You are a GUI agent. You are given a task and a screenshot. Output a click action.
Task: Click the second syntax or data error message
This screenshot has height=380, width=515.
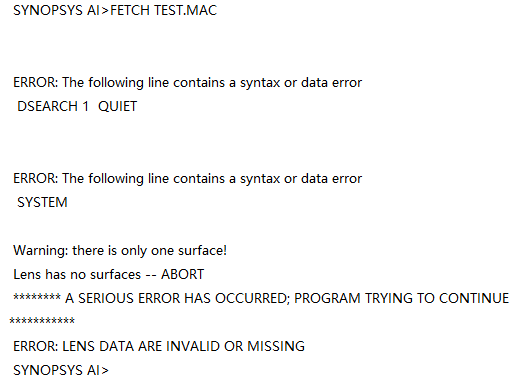coord(187,178)
